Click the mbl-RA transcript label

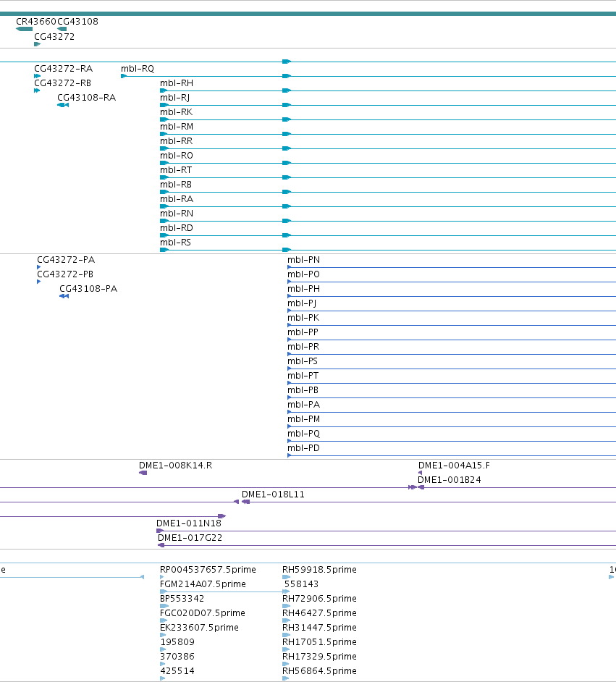tap(177, 199)
